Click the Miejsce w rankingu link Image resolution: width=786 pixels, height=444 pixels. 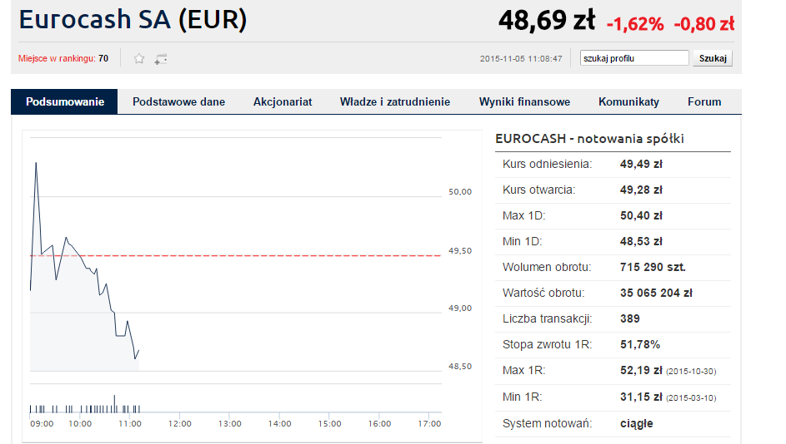point(57,59)
